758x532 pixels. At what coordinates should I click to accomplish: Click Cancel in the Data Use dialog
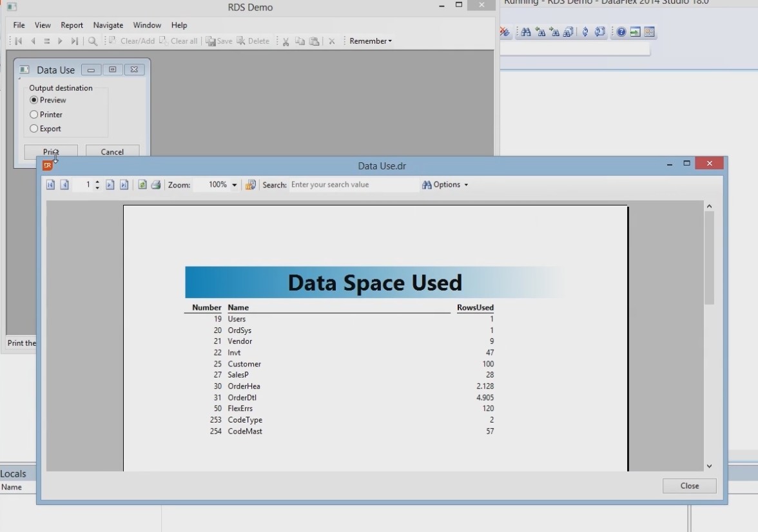(112, 152)
